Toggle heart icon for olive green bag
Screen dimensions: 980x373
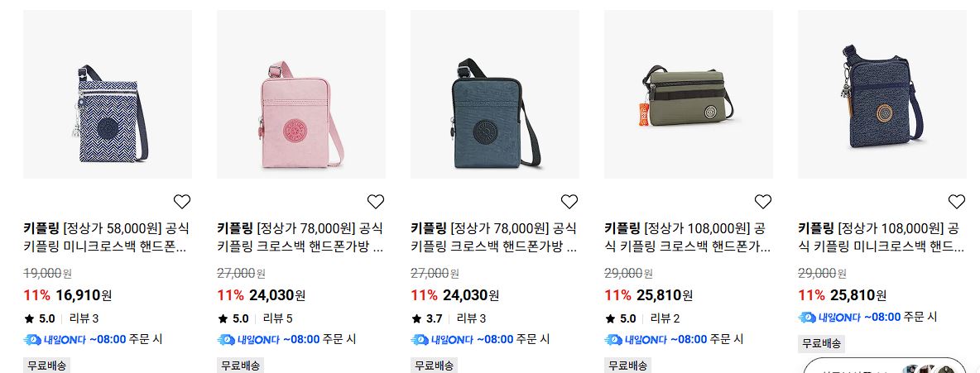pyautogui.click(x=763, y=201)
